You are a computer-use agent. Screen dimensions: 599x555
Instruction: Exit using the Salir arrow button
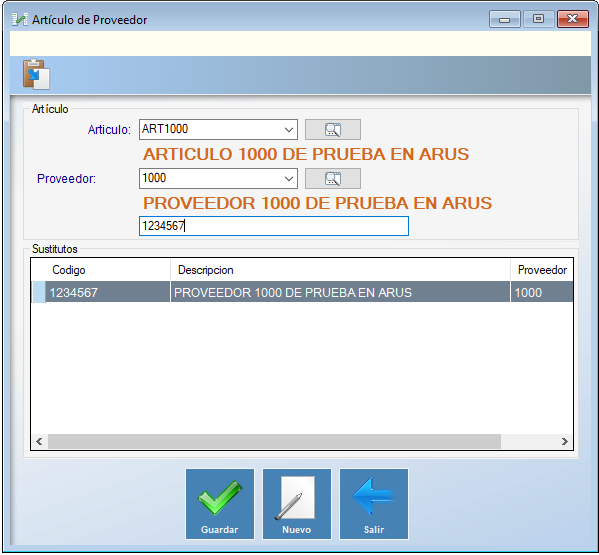click(x=374, y=504)
